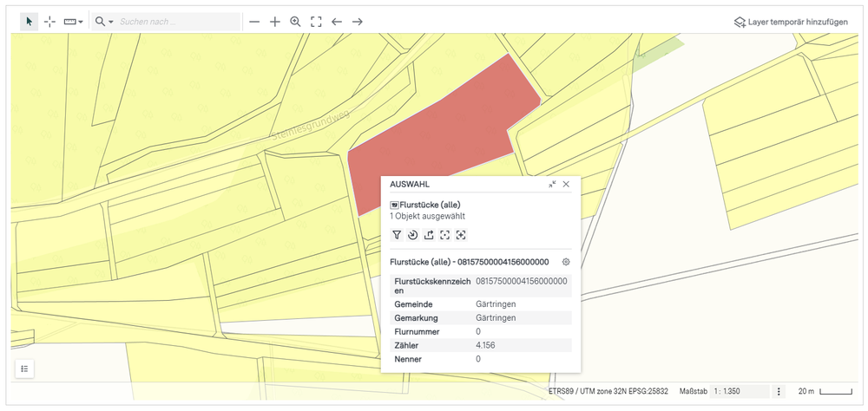Viewport: 868px width, 411px height.
Task: Click the coordinate system ETRS89 EPSG:25832 label
Action: (x=609, y=391)
